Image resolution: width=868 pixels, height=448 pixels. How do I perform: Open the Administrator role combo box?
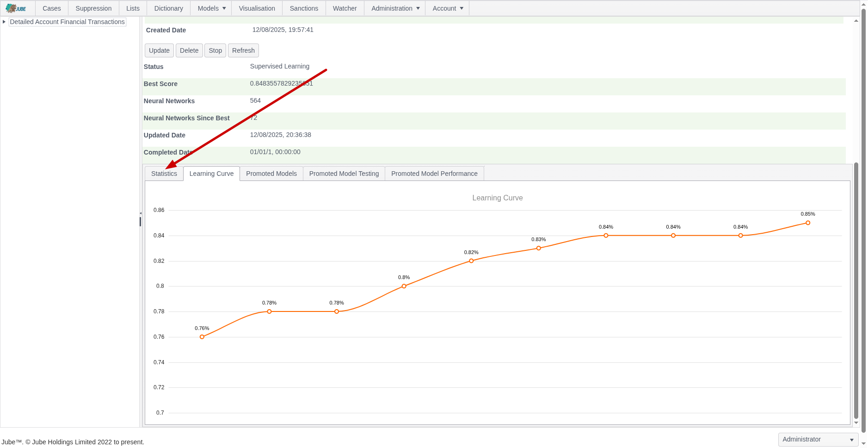click(x=818, y=440)
